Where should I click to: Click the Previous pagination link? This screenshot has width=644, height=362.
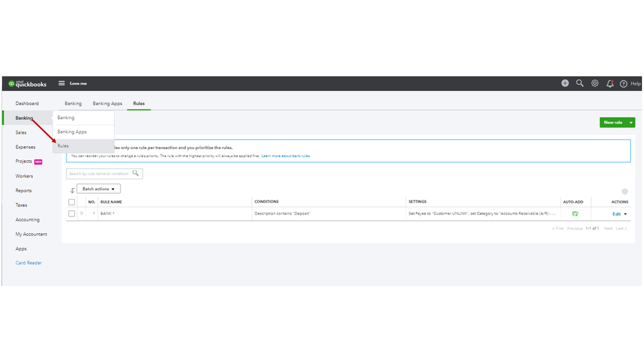pyautogui.click(x=574, y=228)
